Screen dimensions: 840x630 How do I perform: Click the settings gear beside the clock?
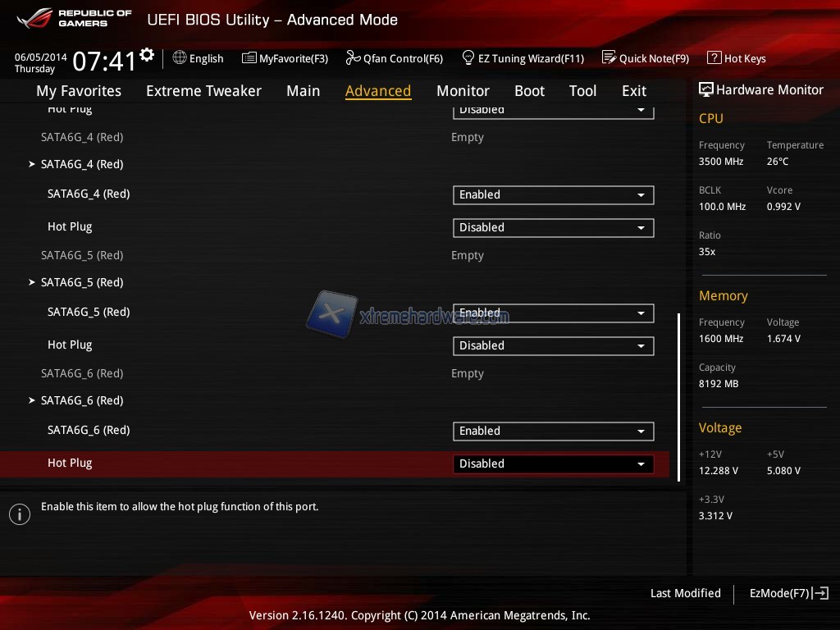pyautogui.click(x=147, y=55)
